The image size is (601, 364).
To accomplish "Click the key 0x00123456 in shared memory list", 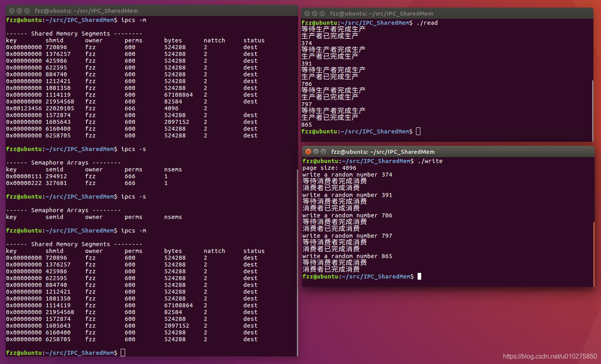I will [24, 108].
